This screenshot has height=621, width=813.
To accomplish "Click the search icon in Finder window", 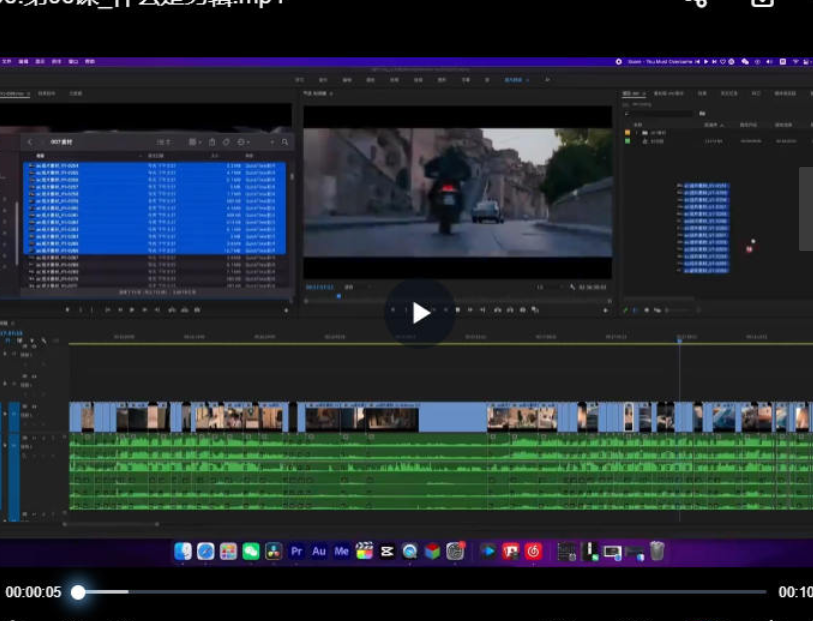I will 285,142.
